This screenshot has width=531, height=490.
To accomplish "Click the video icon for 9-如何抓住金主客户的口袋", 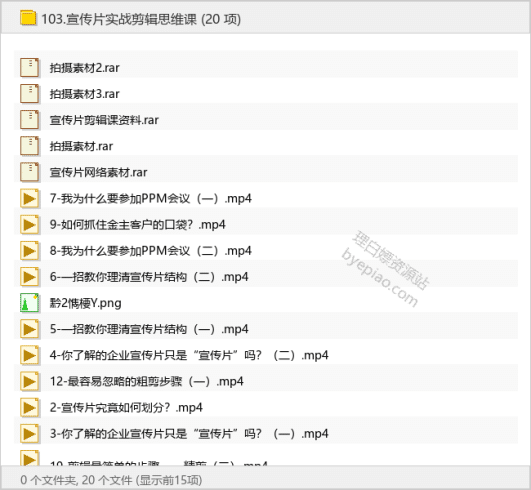I will coord(29,224).
